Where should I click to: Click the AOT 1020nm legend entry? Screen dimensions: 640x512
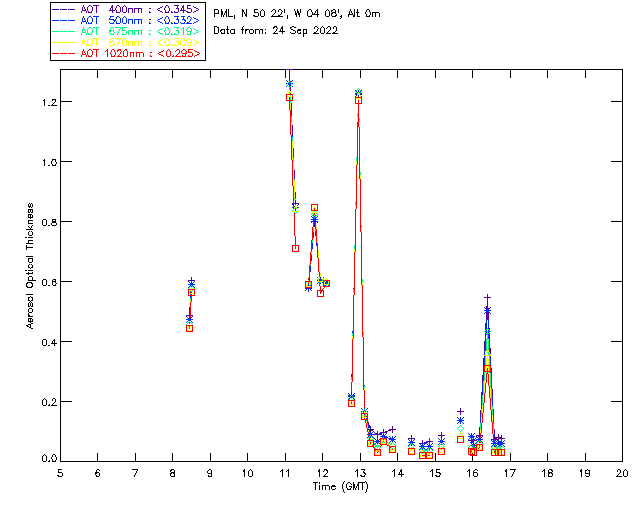tap(127, 53)
